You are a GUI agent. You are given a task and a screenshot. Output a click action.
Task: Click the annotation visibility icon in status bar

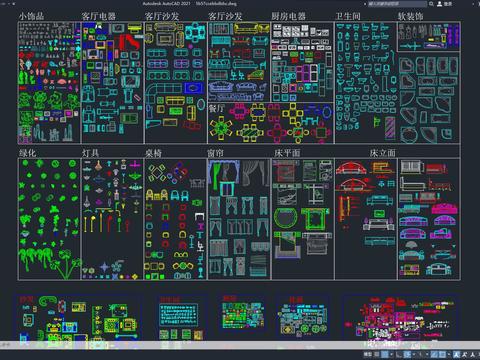coord(456,354)
